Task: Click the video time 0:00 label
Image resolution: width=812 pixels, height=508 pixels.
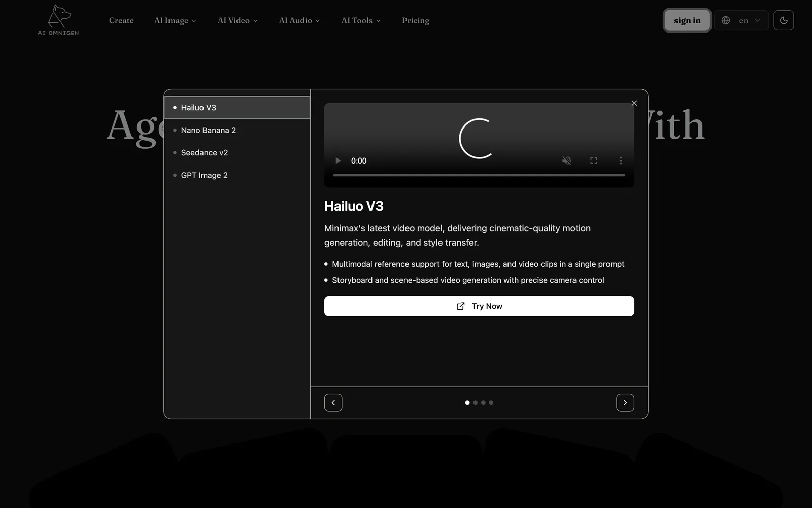Action: [359, 161]
